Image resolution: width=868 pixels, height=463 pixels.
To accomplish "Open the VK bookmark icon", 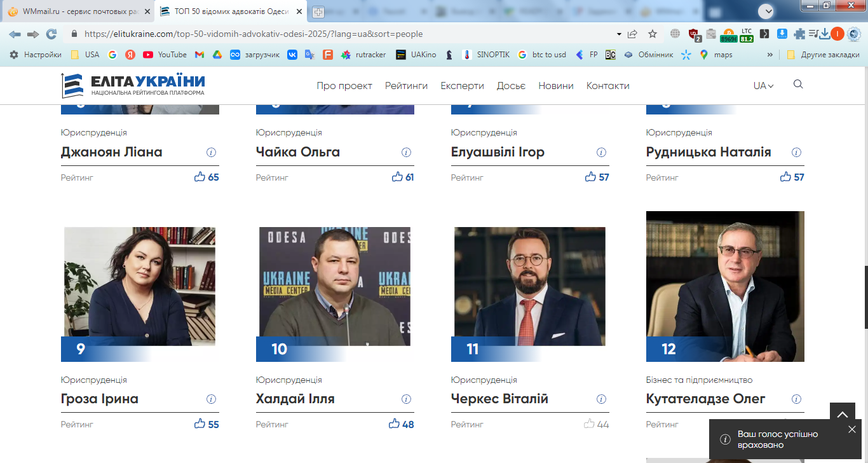I will tap(292, 55).
